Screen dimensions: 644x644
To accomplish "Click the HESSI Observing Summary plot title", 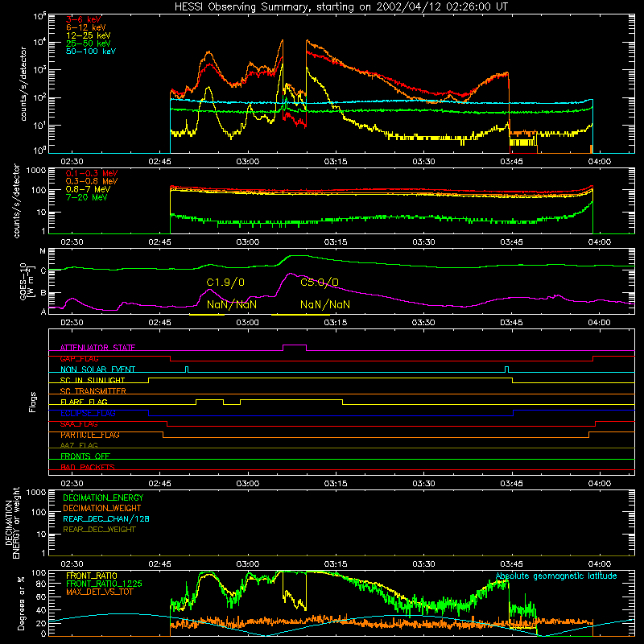I will coord(341,7).
